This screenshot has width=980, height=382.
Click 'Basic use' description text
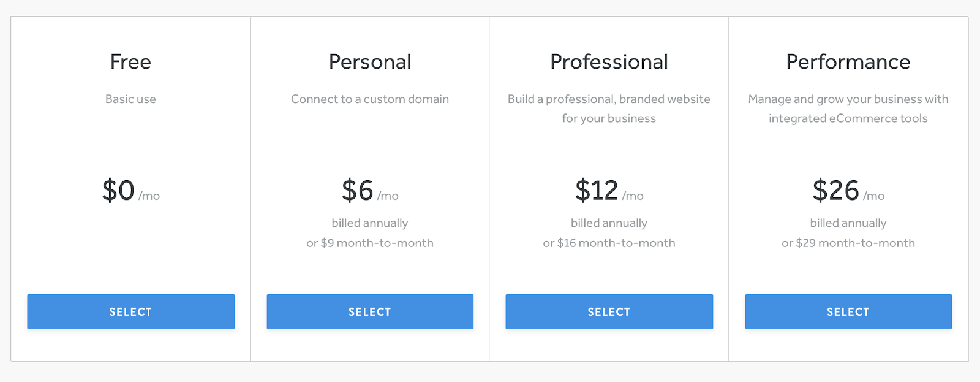130,99
